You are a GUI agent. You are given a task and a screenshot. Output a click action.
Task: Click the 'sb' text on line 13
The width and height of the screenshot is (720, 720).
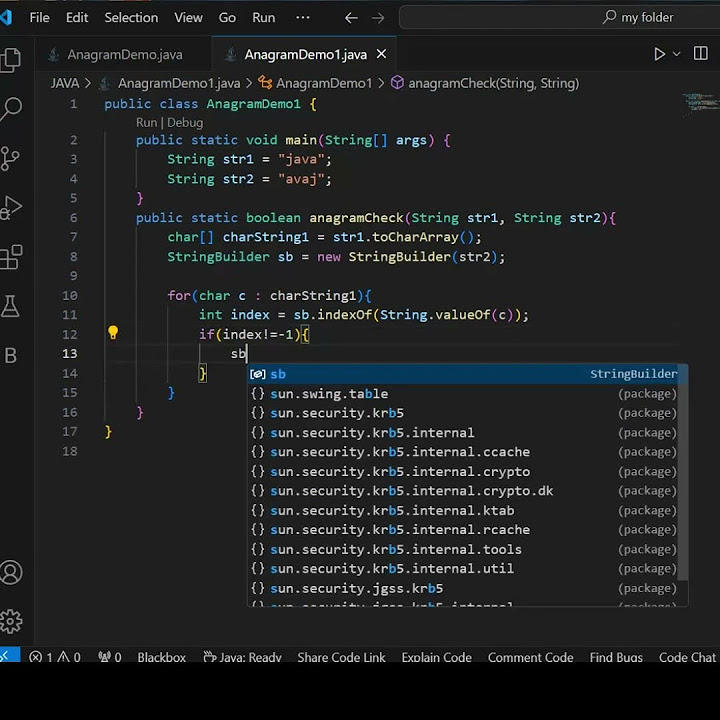[x=238, y=354]
